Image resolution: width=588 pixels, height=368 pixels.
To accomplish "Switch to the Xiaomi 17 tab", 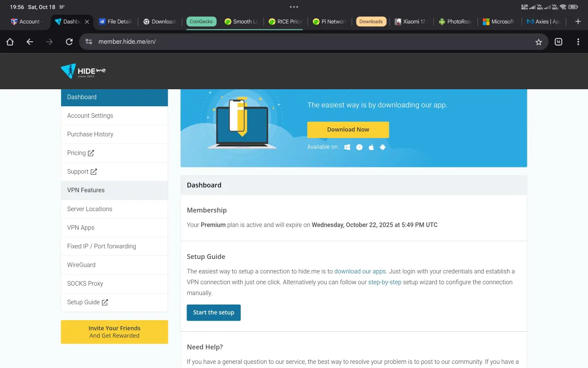I will click(411, 22).
